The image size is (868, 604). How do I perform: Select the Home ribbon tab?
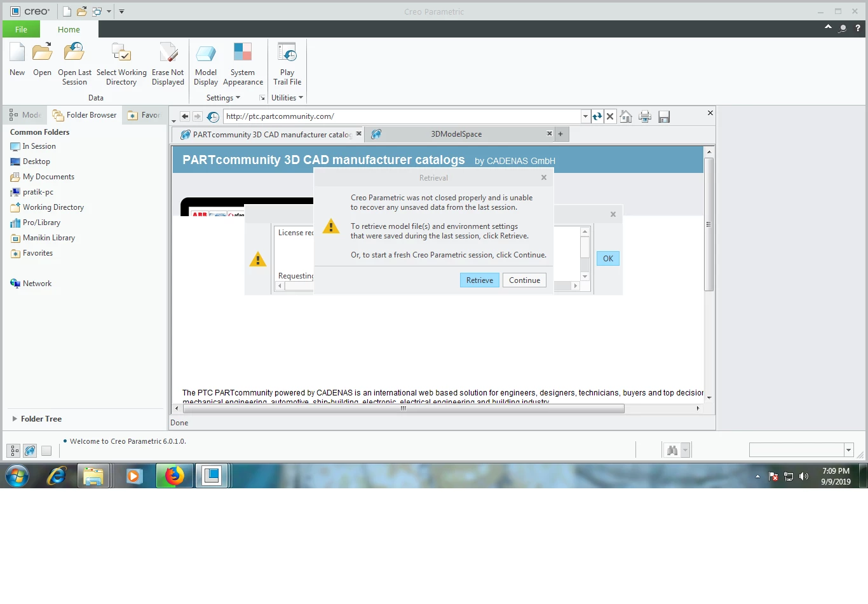(69, 29)
